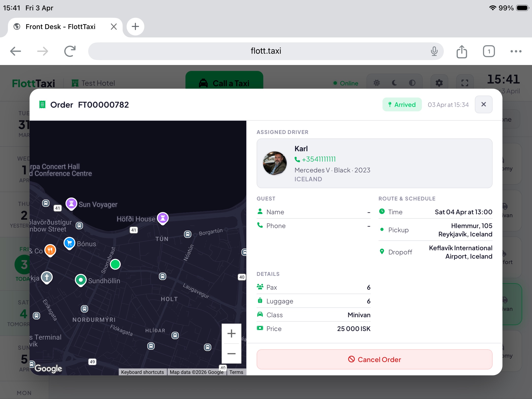Zoom out on the map

[x=232, y=354]
